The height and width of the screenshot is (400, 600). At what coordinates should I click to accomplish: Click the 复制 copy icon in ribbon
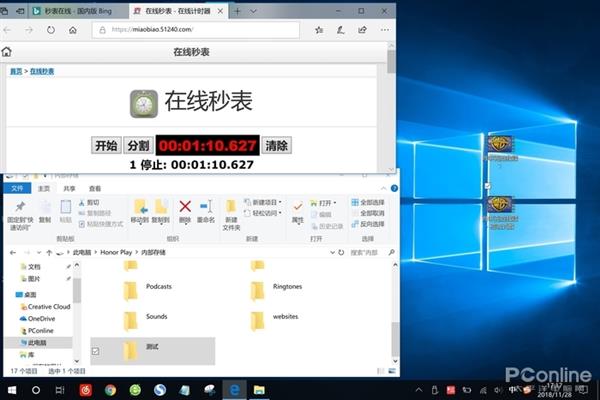point(45,212)
